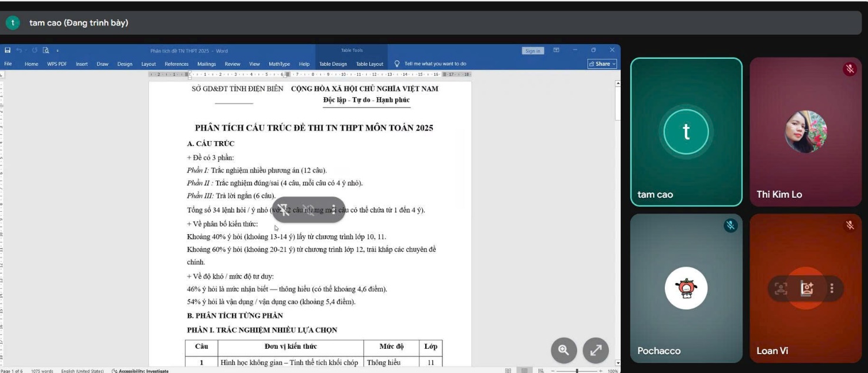The image size is (868, 373).
Task: Open more options on Loan Vi's tile
Action: tap(831, 288)
